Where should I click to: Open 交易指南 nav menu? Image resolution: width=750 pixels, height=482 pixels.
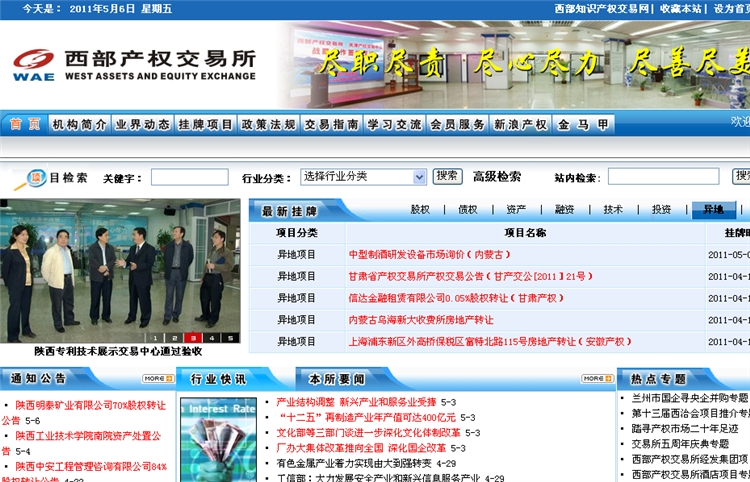coord(331,124)
